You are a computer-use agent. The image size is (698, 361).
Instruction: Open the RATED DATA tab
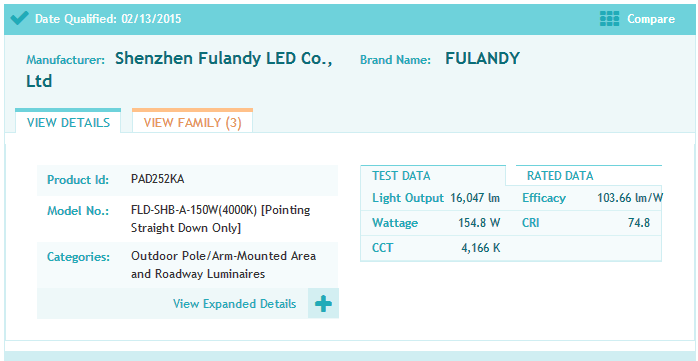coord(560,176)
